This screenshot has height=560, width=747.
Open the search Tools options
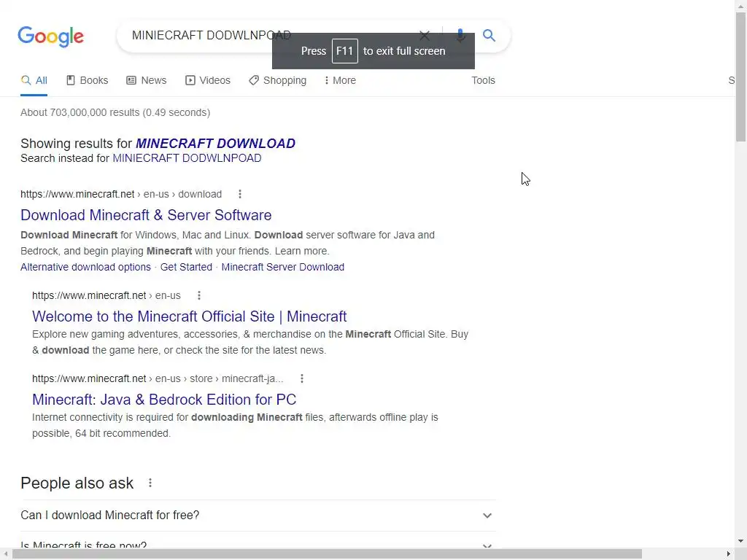(483, 80)
